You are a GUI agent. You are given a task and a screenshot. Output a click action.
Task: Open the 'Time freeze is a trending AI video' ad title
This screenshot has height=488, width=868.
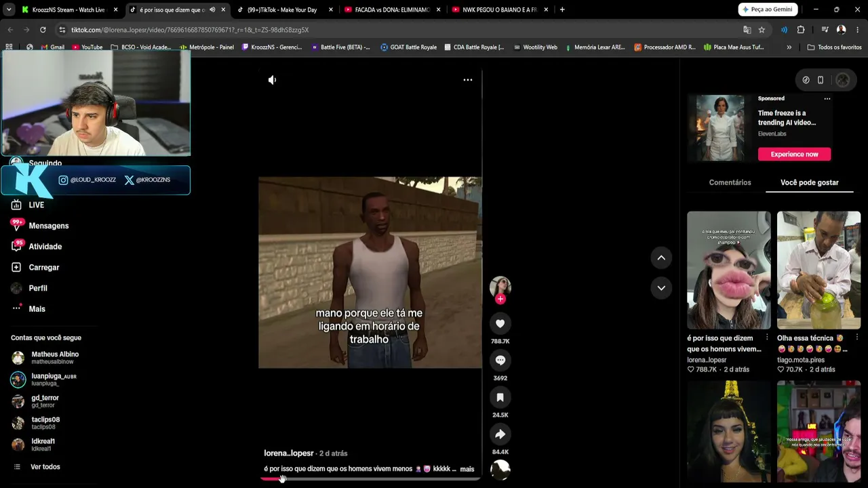pos(787,118)
